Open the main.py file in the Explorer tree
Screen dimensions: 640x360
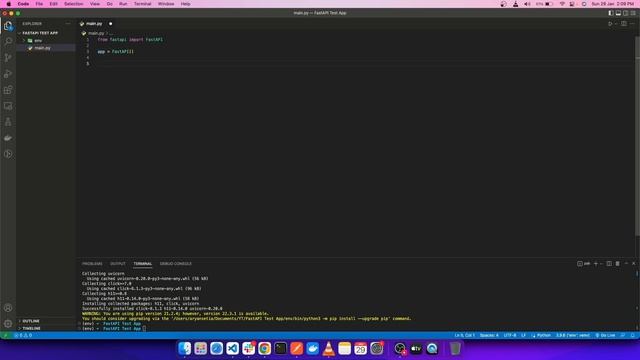(42, 48)
